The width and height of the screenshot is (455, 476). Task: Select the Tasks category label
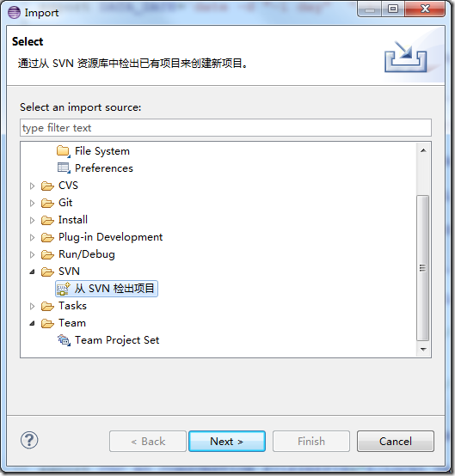72,306
